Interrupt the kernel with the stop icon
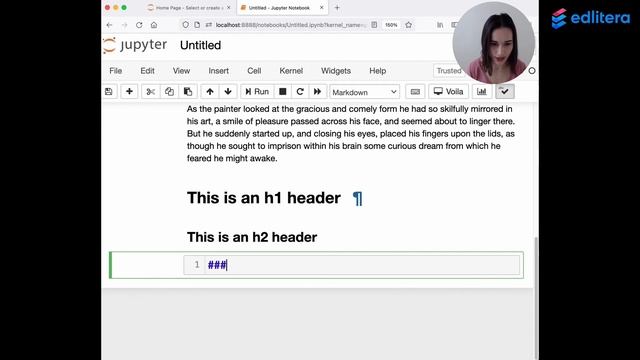The height and width of the screenshot is (360, 640). [282, 91]
